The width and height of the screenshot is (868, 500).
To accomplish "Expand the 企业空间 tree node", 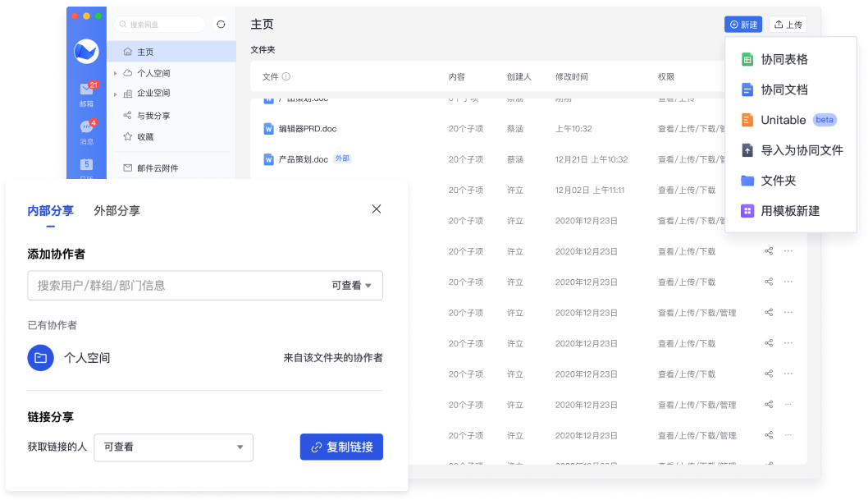I will coord(116,94).
